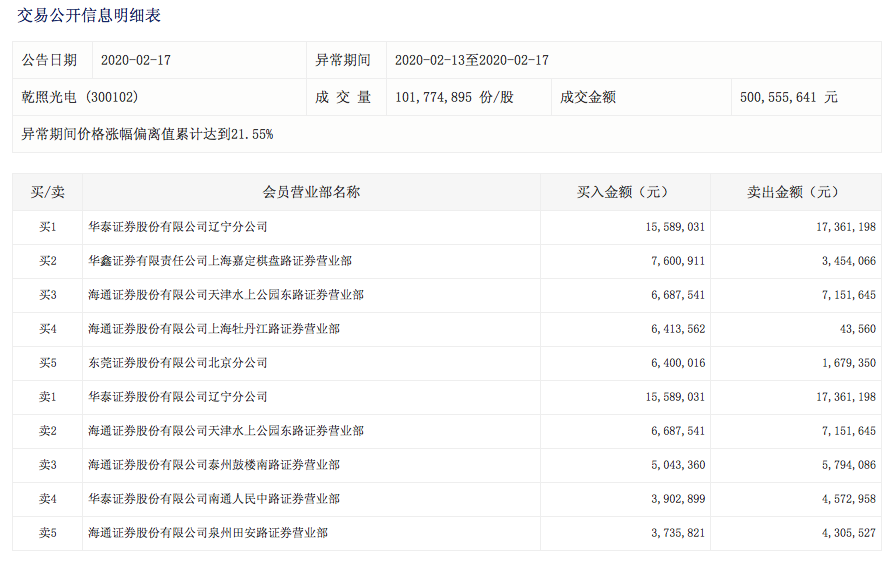Viewport: 896px width, 563px height.
Task: Click sell amount 4,305,527
Action: 849,533
